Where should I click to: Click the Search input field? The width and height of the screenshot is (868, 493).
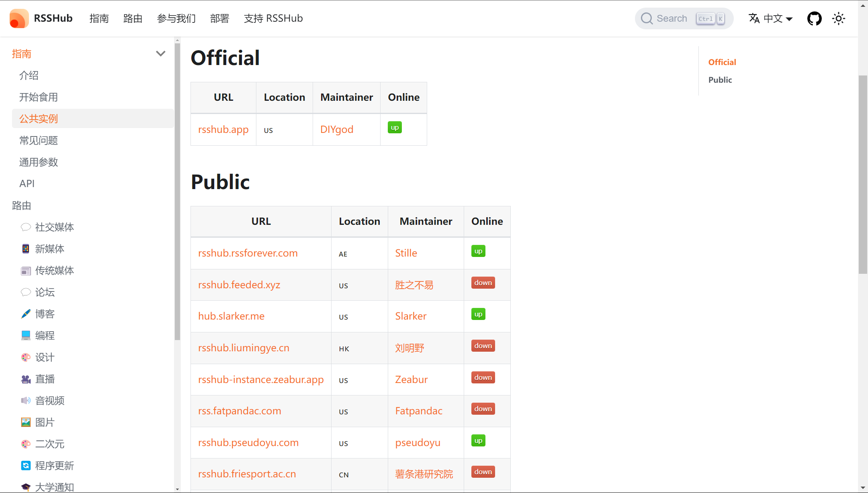684,18
